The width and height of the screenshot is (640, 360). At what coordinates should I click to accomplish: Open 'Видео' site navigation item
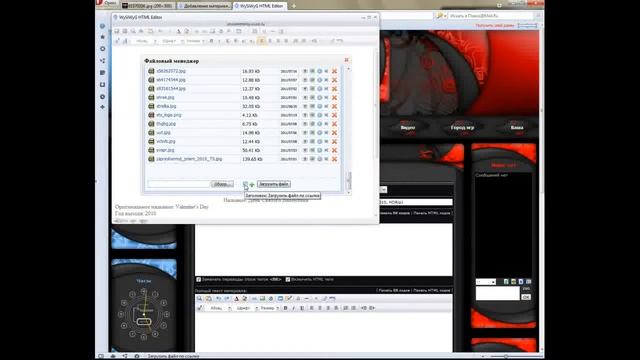coord(407,128)
